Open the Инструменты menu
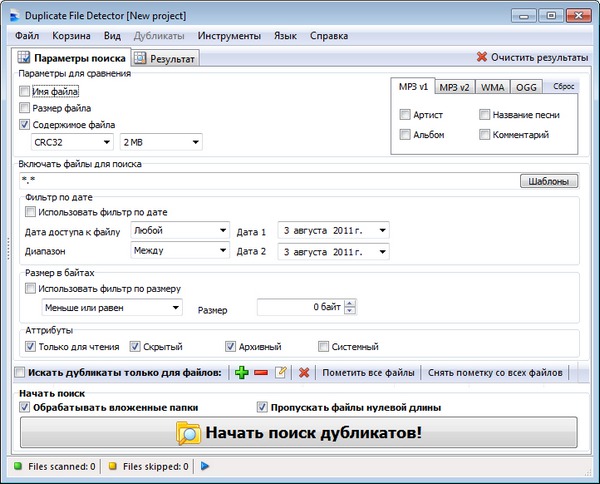This screenshot has width=600, height=484. tap(228, 36)
